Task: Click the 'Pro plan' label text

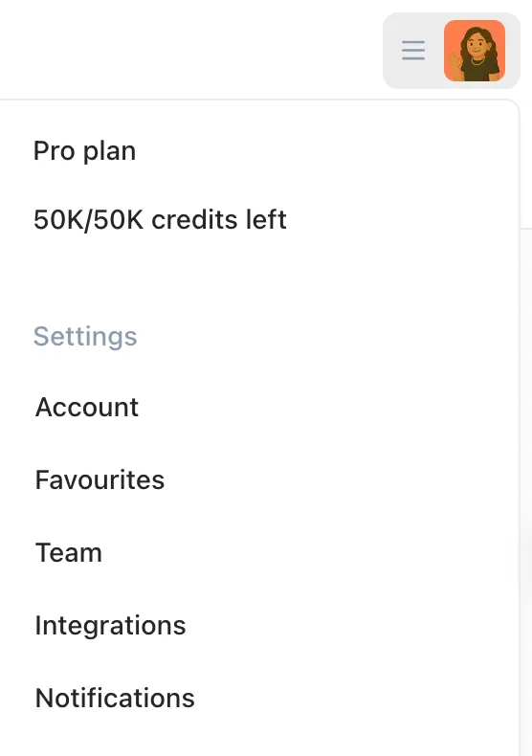Action: tap(85, 151)
